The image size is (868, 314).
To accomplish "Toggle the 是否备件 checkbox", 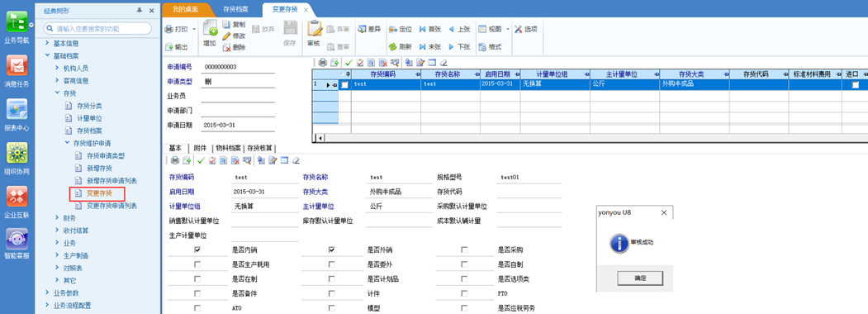I will [197, 293].
